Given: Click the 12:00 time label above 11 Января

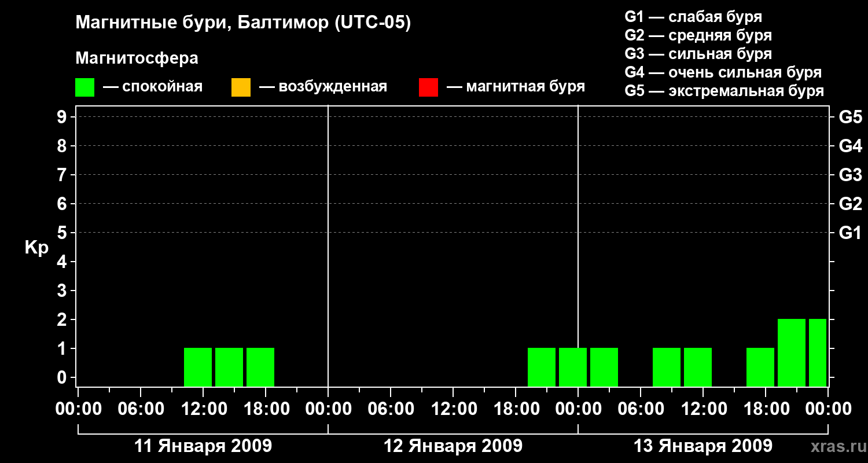Looking at the screenshot, I should point(203,409).
